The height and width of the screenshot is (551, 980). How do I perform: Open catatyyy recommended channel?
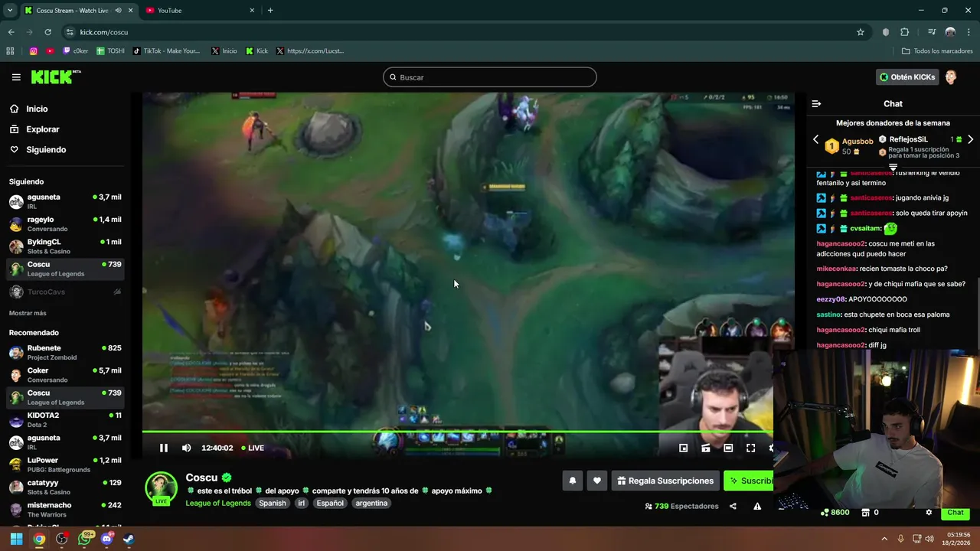(65, 487)
